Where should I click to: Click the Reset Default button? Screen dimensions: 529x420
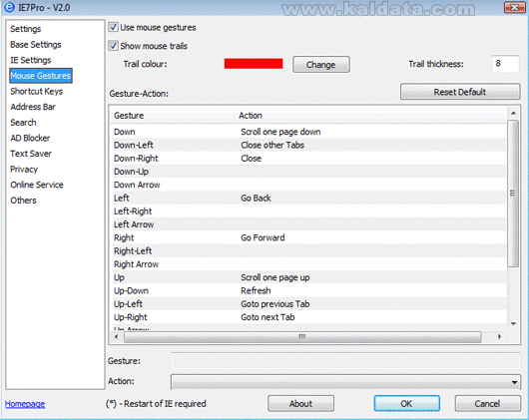tap(460, 92)
